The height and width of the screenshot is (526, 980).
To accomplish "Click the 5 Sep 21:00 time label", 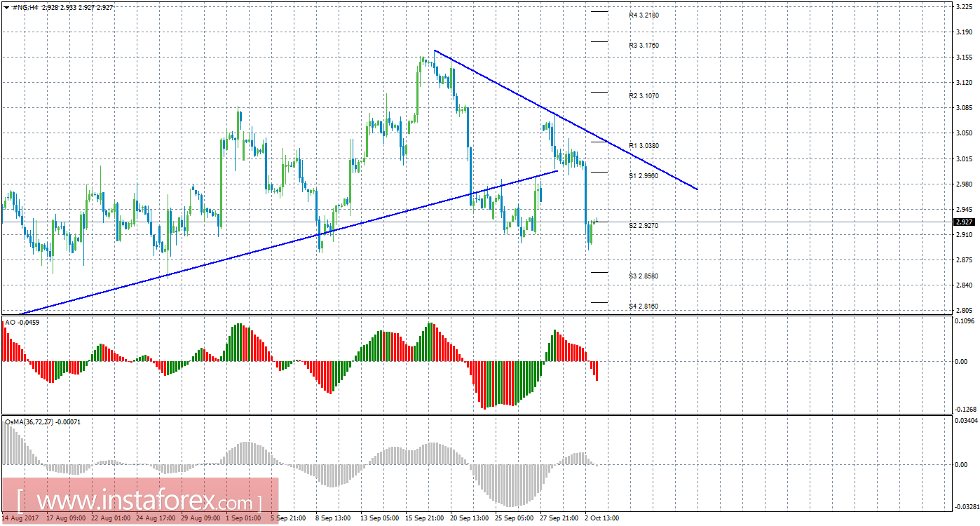I will tap(288, 518).
